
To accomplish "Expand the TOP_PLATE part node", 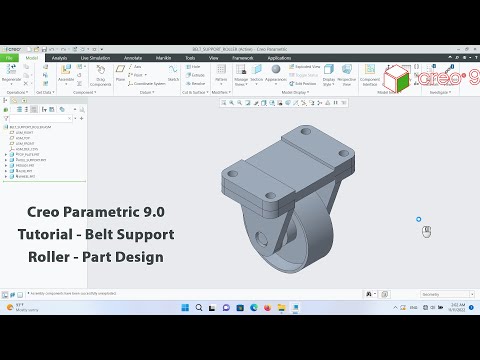I will [x=6, y=155].
